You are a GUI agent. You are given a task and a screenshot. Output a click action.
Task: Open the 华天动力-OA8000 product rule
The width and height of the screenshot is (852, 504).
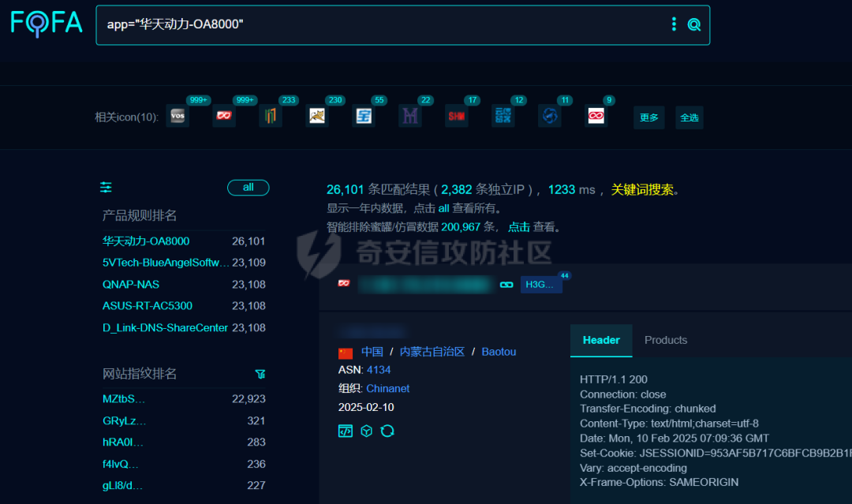coord(146,241)
